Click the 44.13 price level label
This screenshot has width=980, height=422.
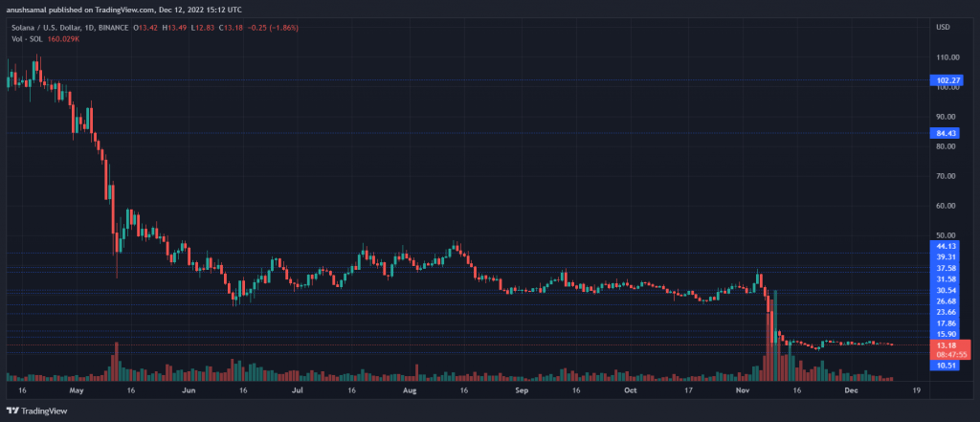947,246
